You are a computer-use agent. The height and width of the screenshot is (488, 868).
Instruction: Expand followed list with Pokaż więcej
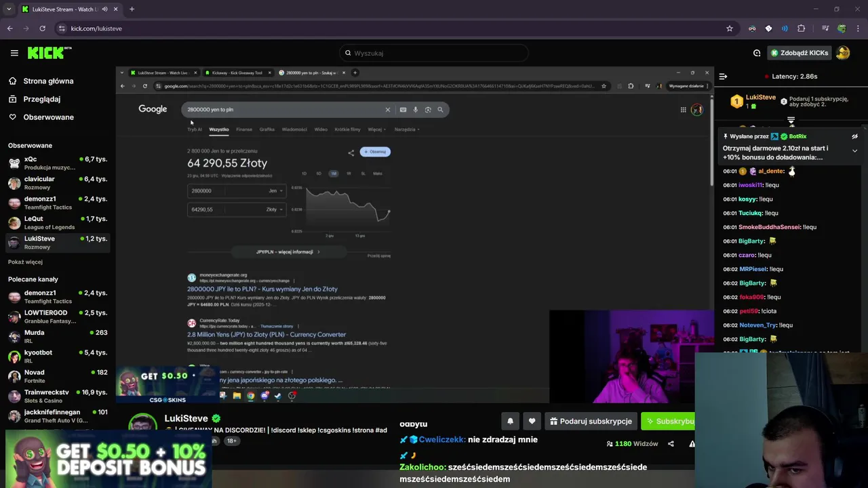[x=25, y=262]
